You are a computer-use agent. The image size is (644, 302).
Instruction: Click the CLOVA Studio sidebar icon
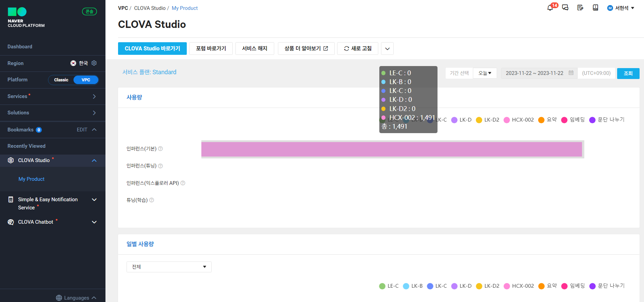point(11,160)
